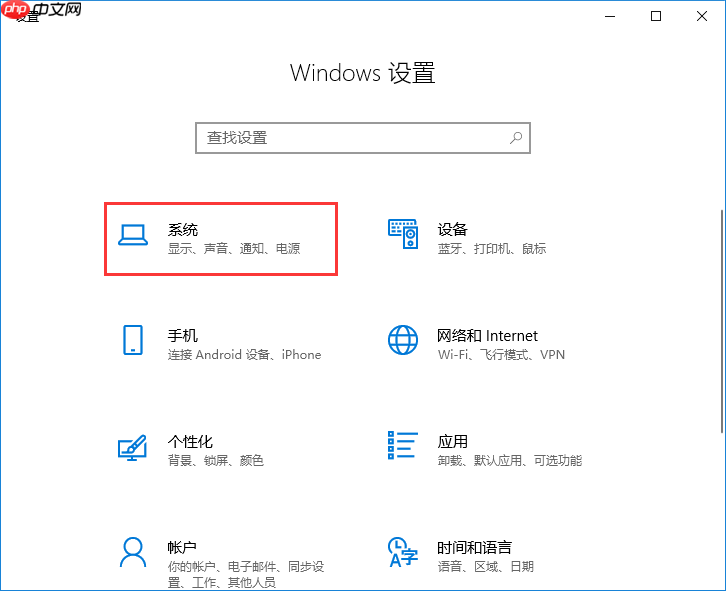Viewport: 726px width, 591px height.
Task: Close the settings window
Action: point(702,16)
